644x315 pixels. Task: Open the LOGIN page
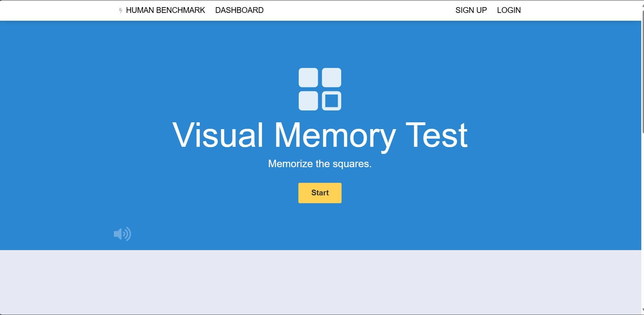pos(509,10)
